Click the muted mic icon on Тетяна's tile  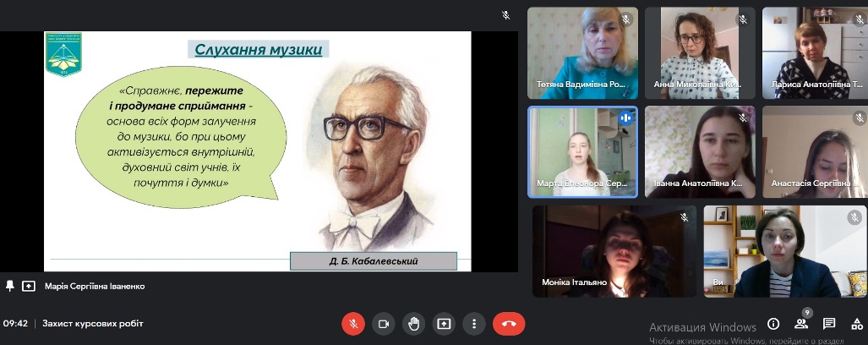click(626, 19)
